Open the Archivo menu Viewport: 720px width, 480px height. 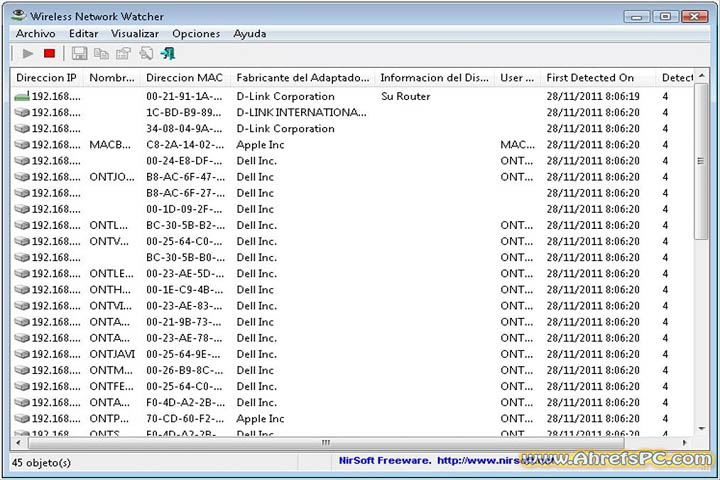[x=35, y=34]
